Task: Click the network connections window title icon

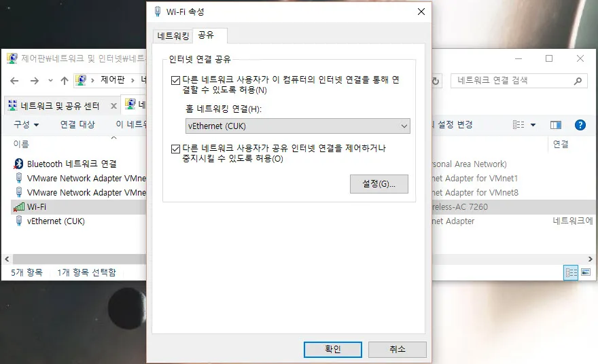Action: (12, 58)
